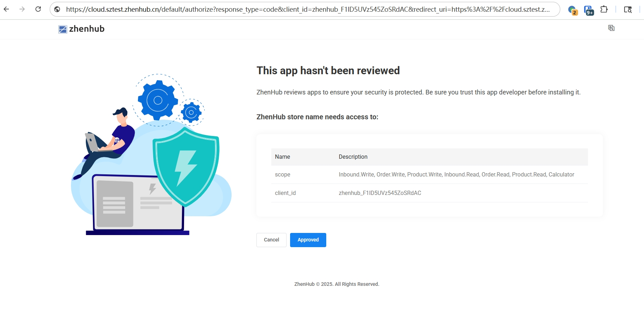Reload the authorization page
Viewport: 644px width, 332px height.
[38, 9]
